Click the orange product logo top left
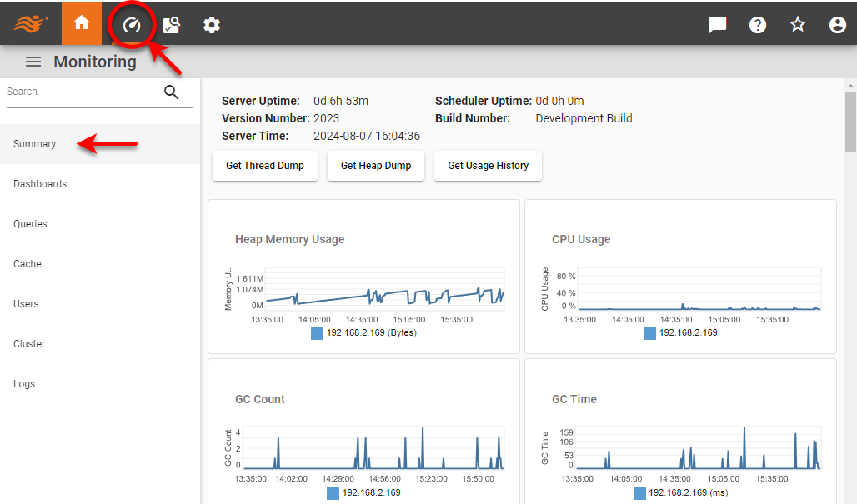This screenshot has width=857, height=504. (31, 22)
